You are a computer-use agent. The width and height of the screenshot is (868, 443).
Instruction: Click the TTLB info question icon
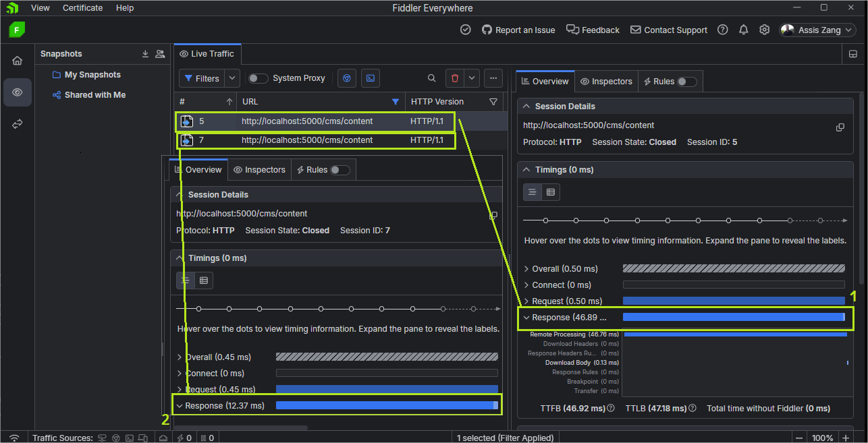pos(693,408)
